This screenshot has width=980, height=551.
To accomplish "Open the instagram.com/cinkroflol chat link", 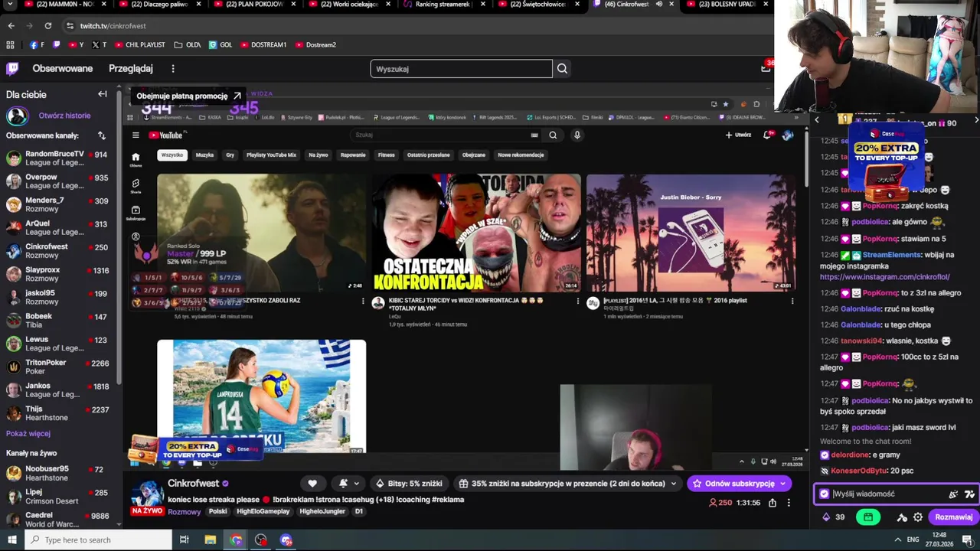I will pyautogui.click(x=884, y=277).
